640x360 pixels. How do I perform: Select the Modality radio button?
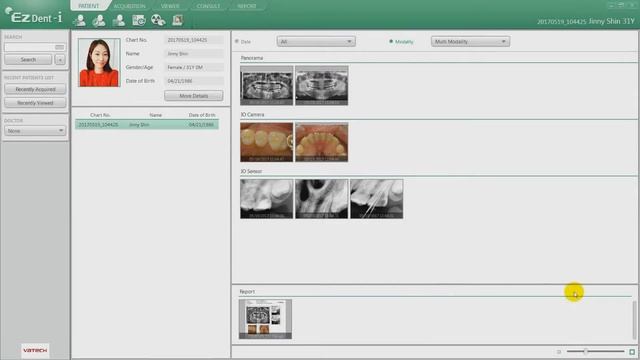point(391,42)
